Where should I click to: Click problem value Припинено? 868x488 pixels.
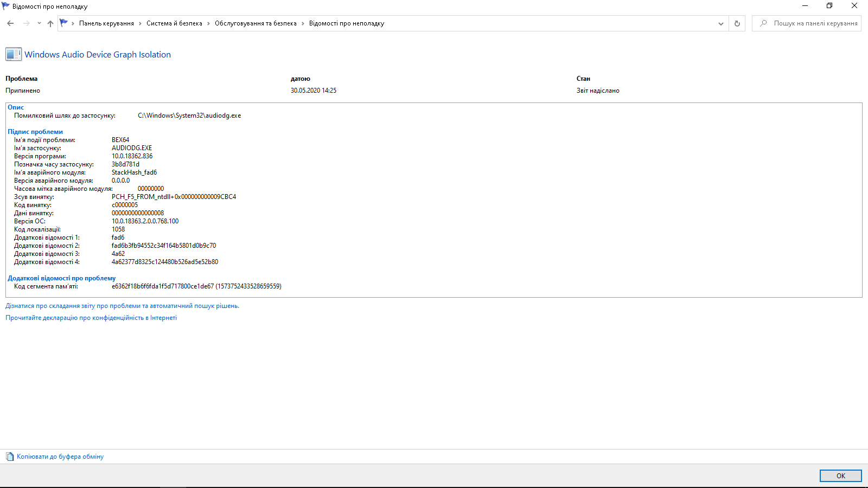click(x=23, y=91)
